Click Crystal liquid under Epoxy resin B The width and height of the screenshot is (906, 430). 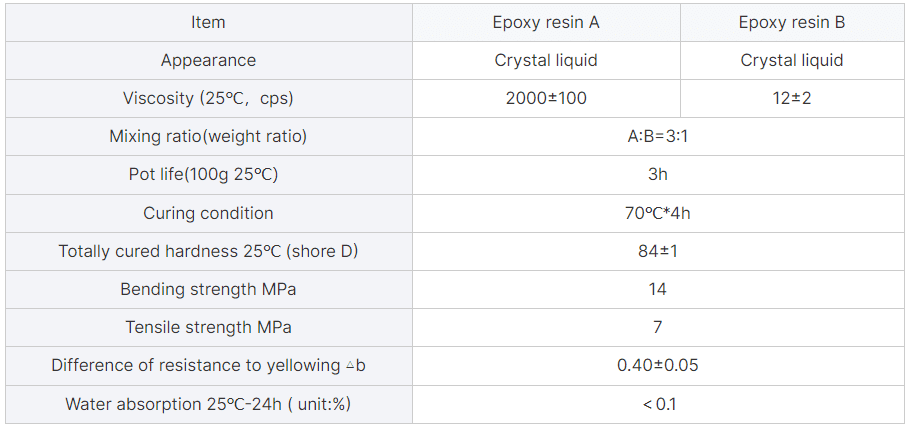pos(792,61)
